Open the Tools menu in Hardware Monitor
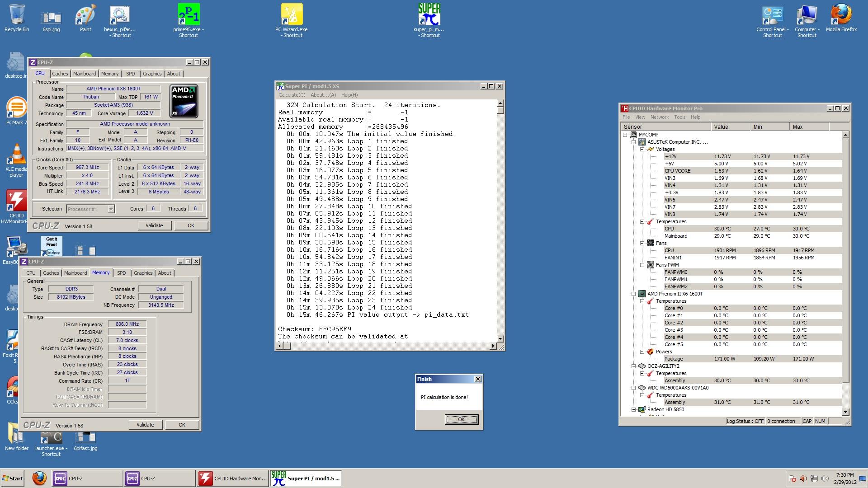The height and width of the screenshot is (488, 868). pos(680,117)
